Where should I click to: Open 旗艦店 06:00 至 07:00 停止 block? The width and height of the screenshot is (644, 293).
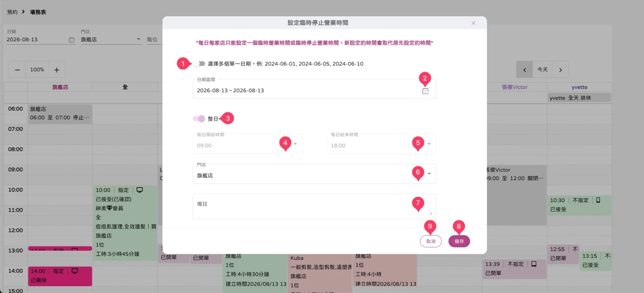coord(60,114)
